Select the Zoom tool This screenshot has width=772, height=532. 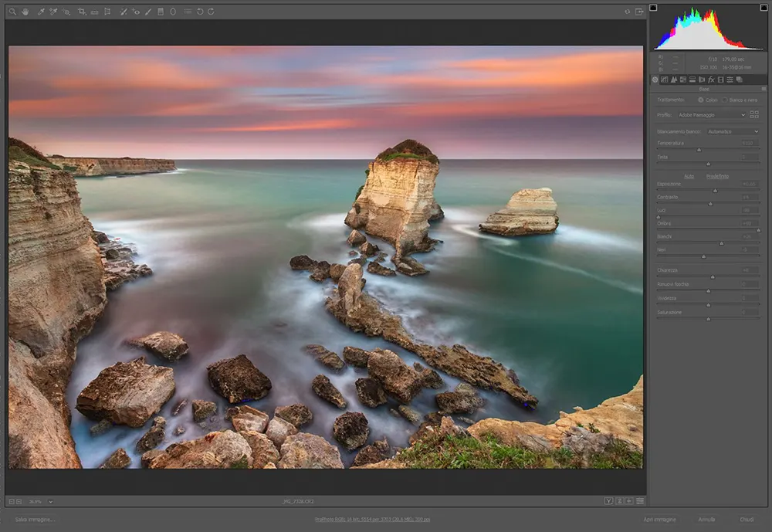[x=12, y=11]
